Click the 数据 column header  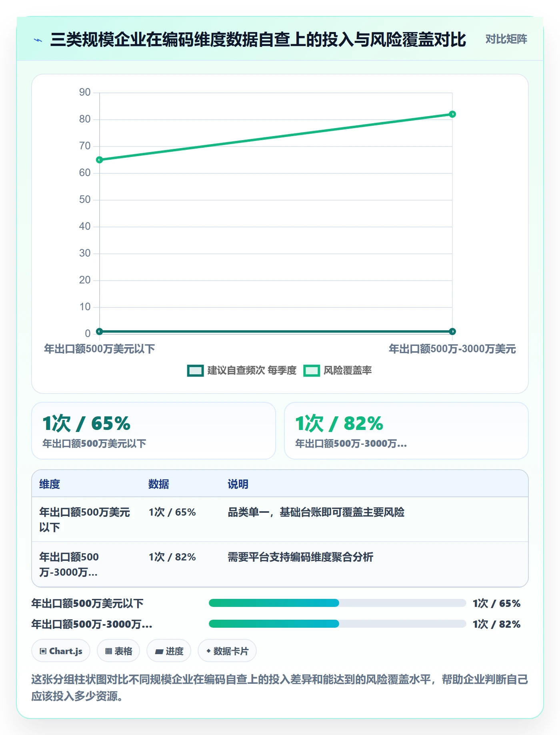coord(159,484)
